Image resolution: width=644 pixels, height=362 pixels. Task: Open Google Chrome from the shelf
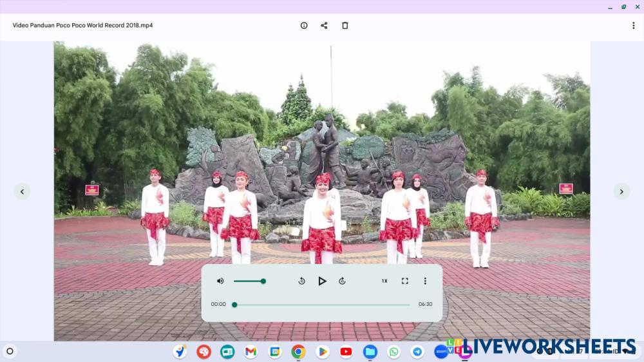(x=298, y=352)
